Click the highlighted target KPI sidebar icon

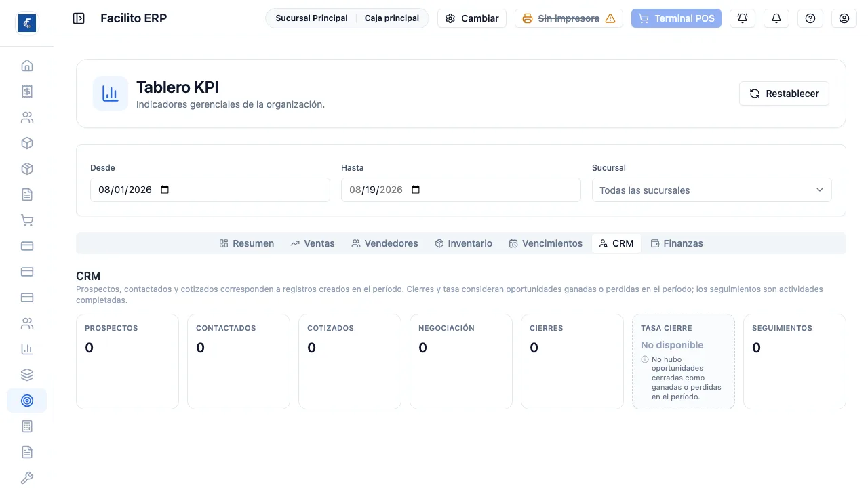click(x=27, y=401)
